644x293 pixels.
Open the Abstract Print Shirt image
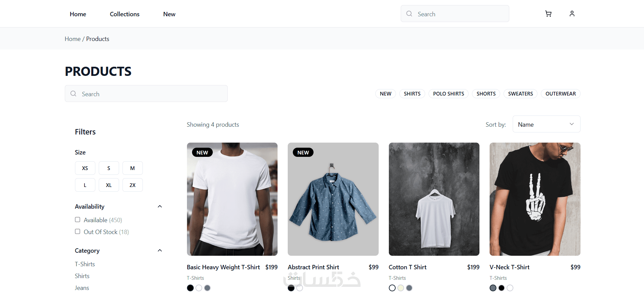tap(333, 199)
